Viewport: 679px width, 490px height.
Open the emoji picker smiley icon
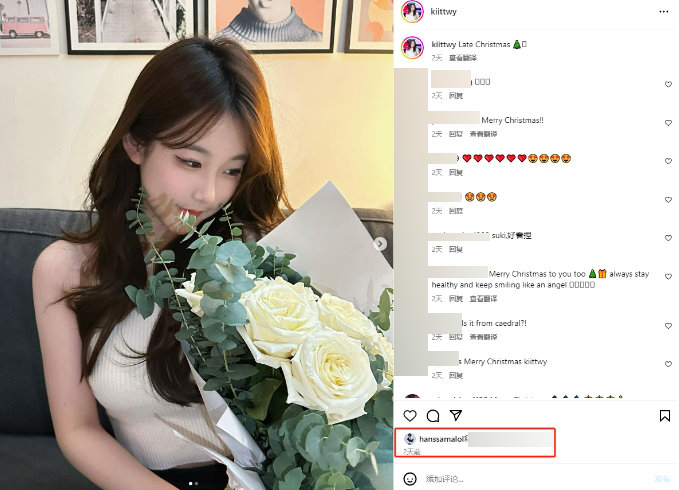coord(410,479)
